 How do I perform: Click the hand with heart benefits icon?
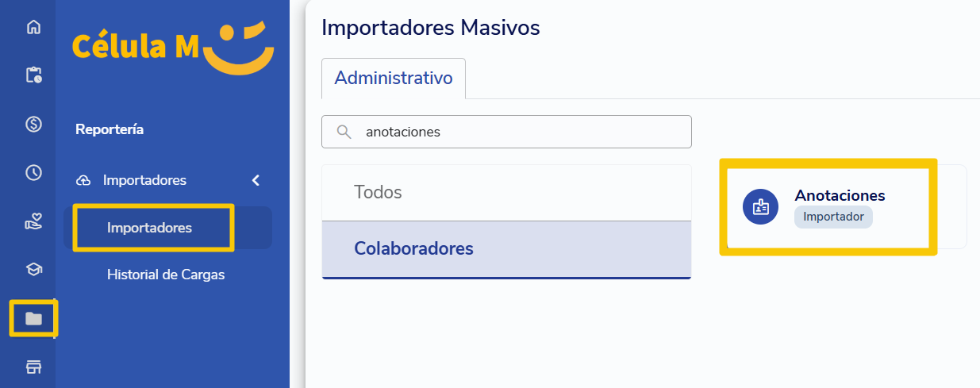tap(33, 221)
